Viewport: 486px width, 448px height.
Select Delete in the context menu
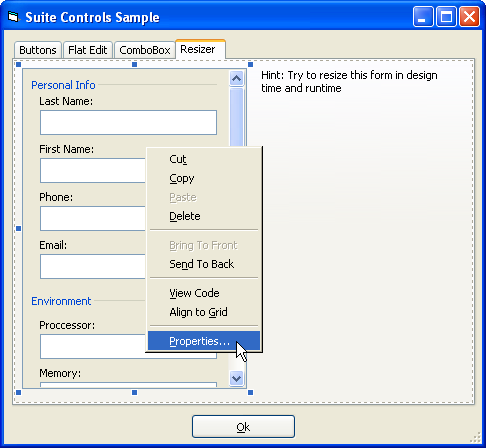coord(204,216)
